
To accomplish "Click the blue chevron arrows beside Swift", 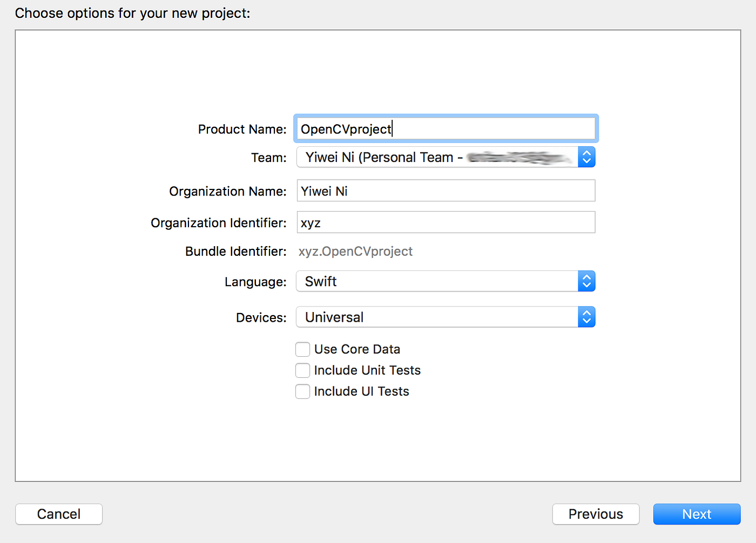I will pyautogui.click(x=586, y=281).
